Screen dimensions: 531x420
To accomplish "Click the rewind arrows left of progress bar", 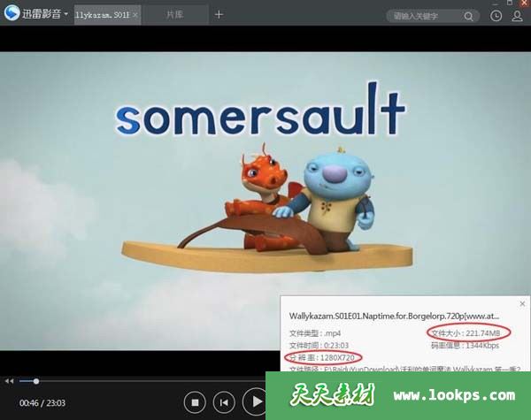I will 10,381.
